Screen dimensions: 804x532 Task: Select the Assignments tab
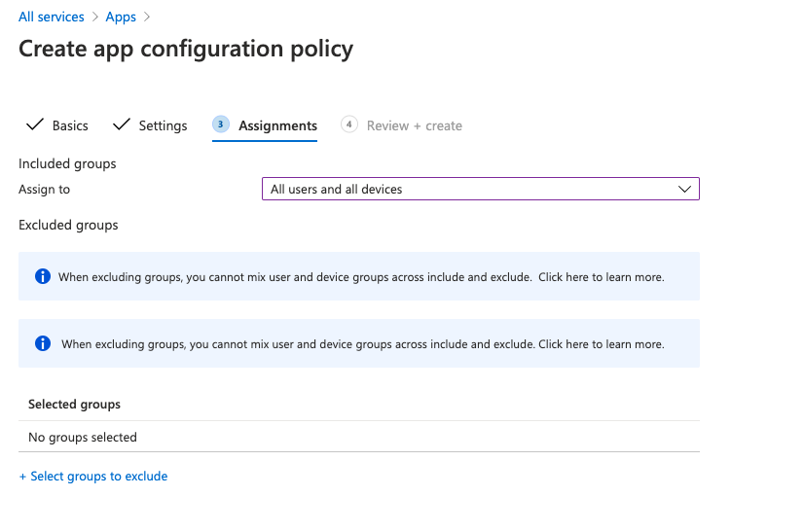pyautogui.click(x=277, y=125)
